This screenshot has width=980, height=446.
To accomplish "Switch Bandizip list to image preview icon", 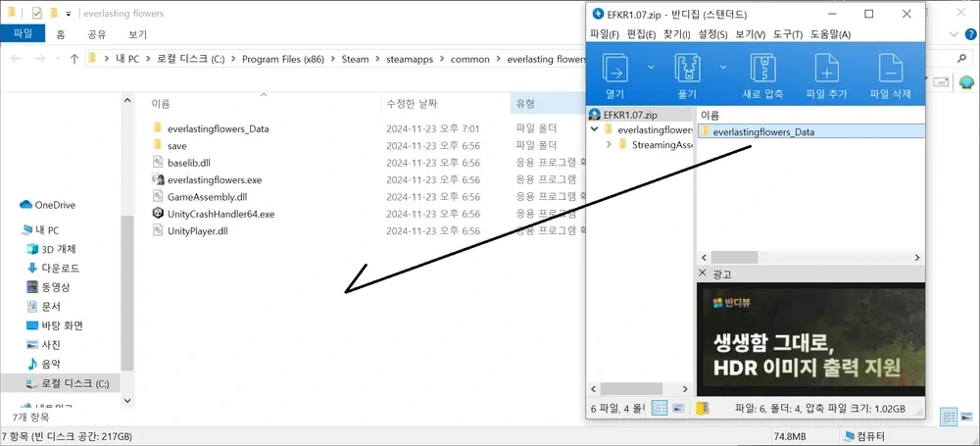I will coord(678,409).
